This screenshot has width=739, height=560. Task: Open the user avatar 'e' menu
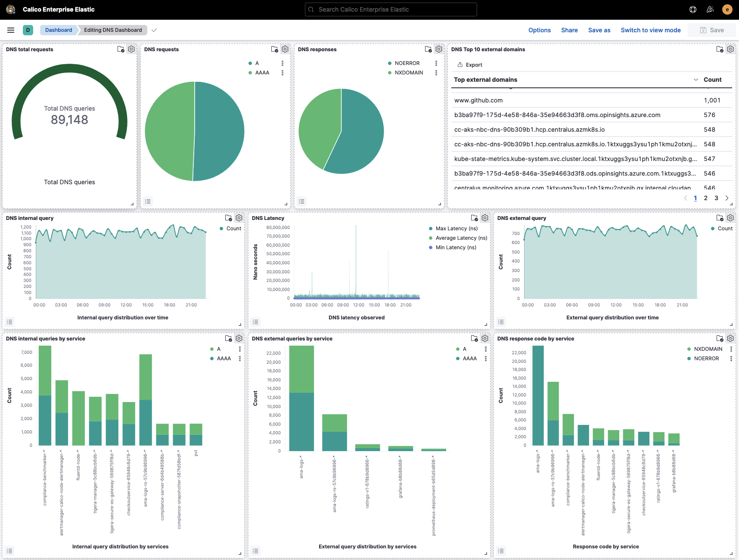727,9
